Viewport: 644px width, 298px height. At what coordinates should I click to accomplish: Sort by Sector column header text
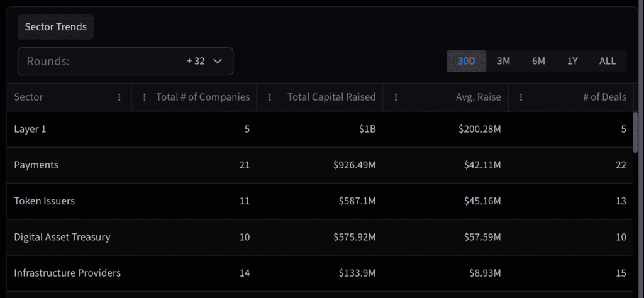pyautogui.click(x=28, y=97)
